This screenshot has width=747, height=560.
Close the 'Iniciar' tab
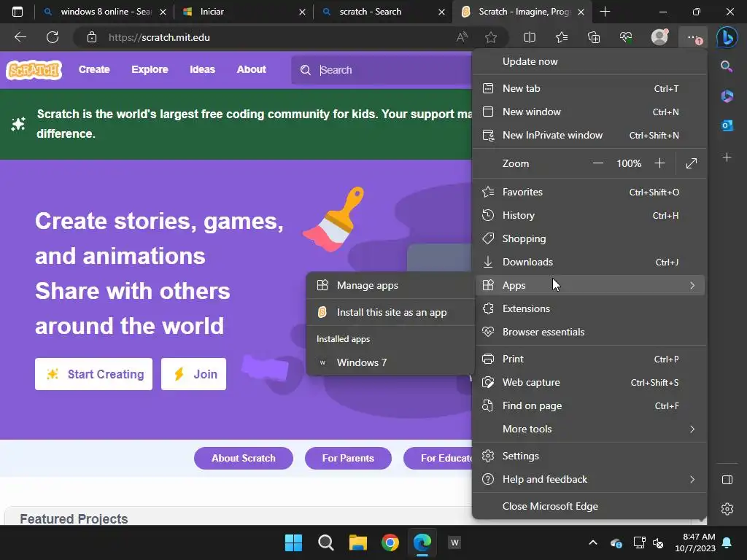[x=302, y=12]
